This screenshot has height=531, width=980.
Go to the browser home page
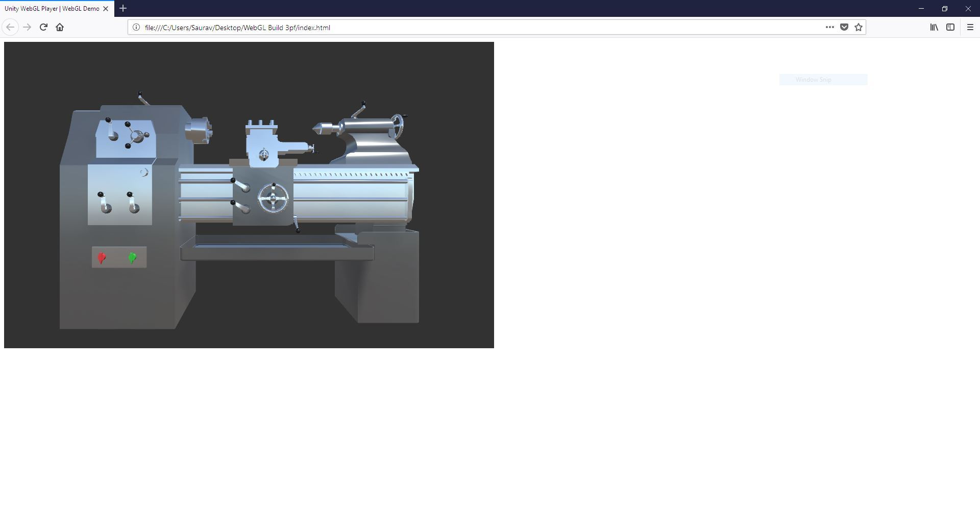pos(60,28)
